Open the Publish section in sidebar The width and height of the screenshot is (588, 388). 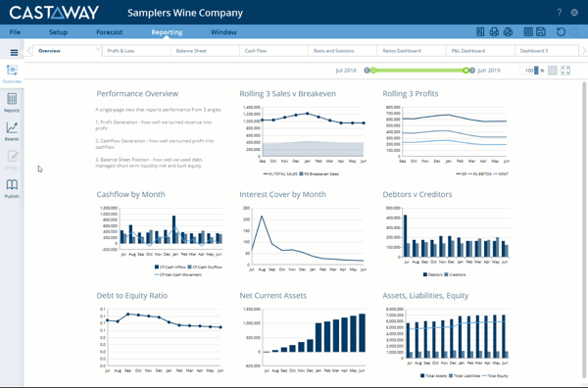click(12, 188)
